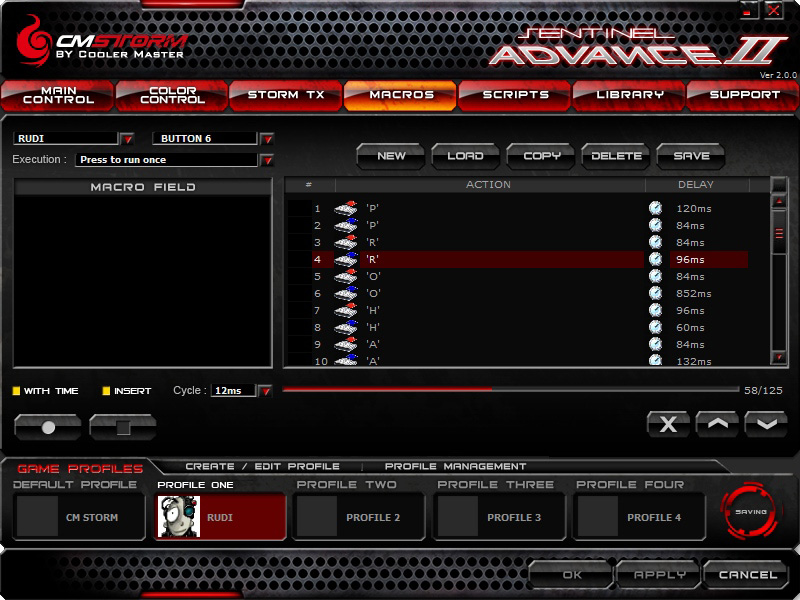
Task: Confirm with the OK button
Action: coord(571,574)
